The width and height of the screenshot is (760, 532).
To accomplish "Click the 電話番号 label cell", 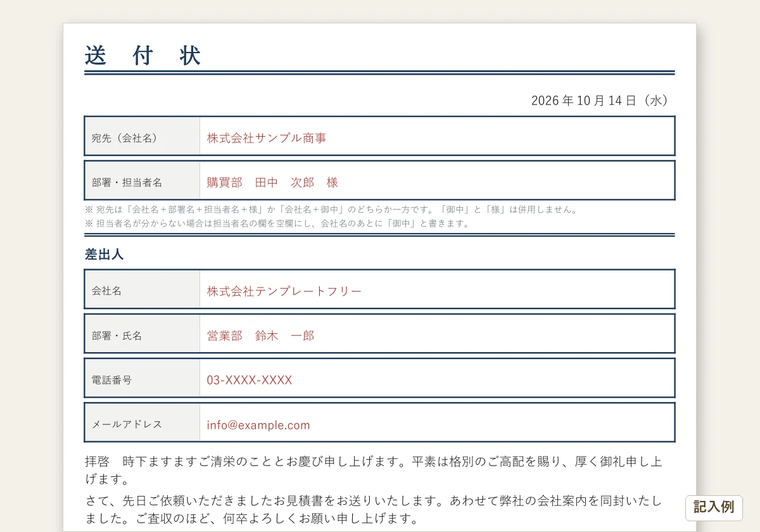I will pyautogui.click(x=142, y=377).
